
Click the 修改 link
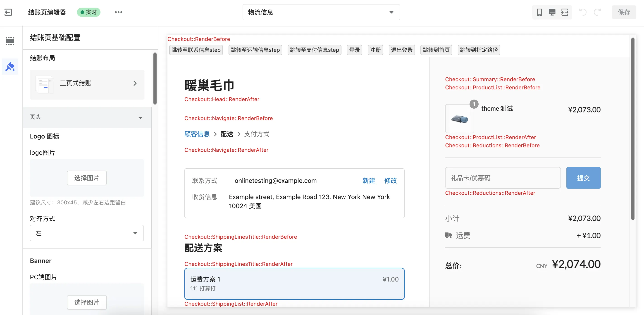tap(391, 181)
